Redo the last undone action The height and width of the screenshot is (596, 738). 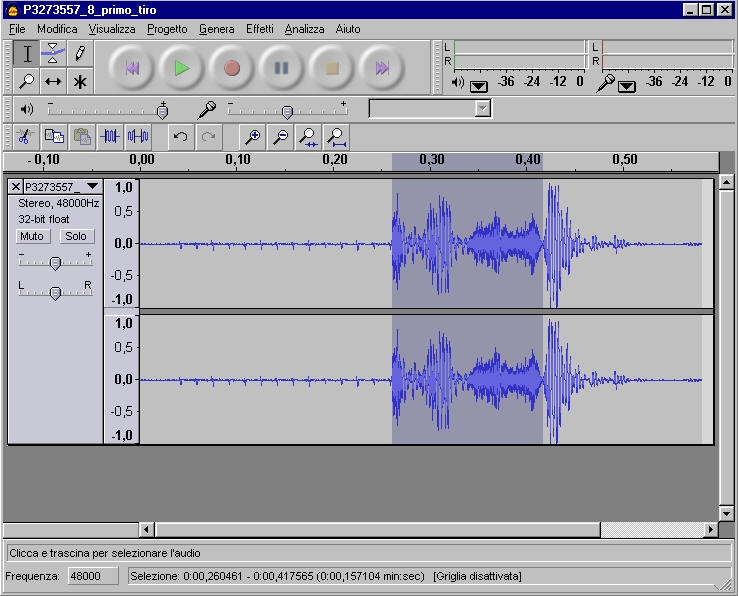[x=209, y=137]
